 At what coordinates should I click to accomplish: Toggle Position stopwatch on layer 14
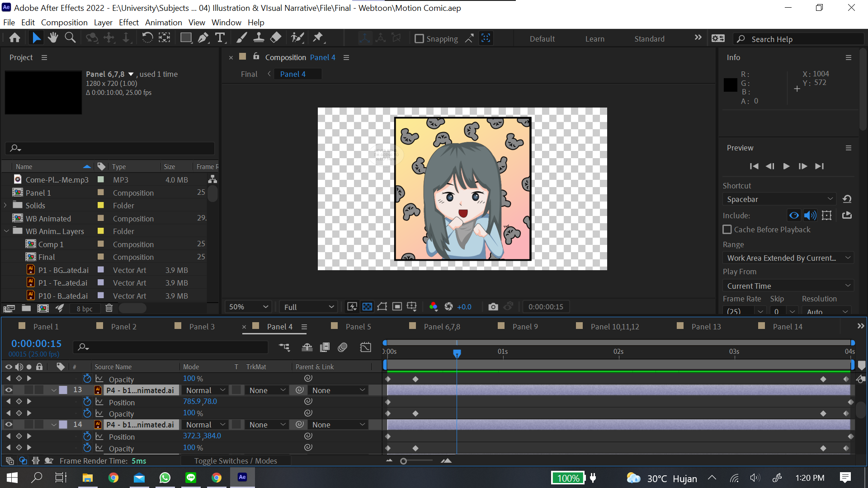point(87,436)
